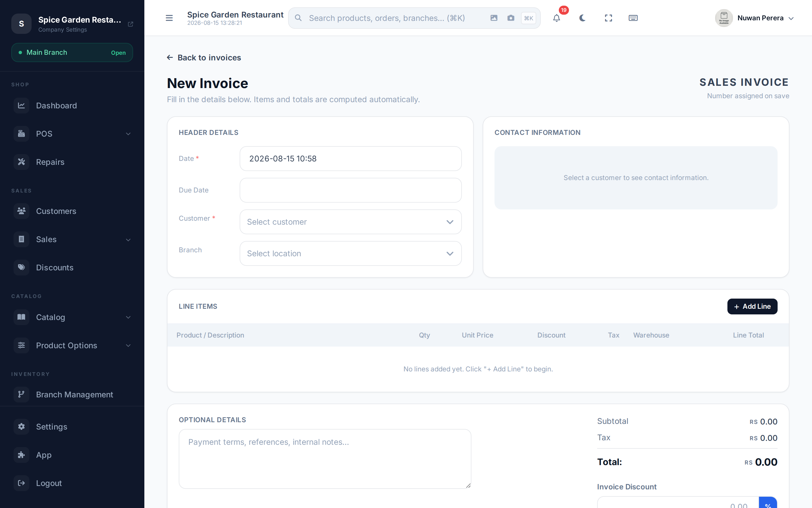Click the Customers people icon
The height and width of the screenshot is (508, 812).
tap(21, 211)
